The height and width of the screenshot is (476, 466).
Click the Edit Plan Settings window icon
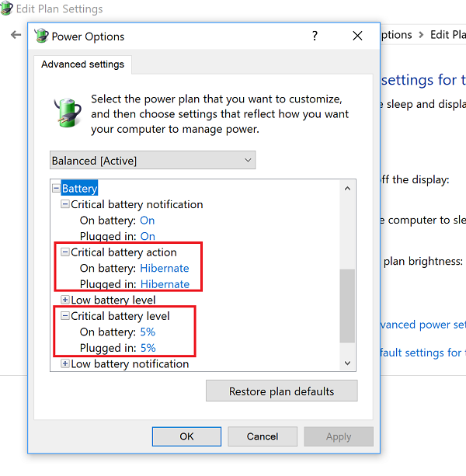coord(7,10)
